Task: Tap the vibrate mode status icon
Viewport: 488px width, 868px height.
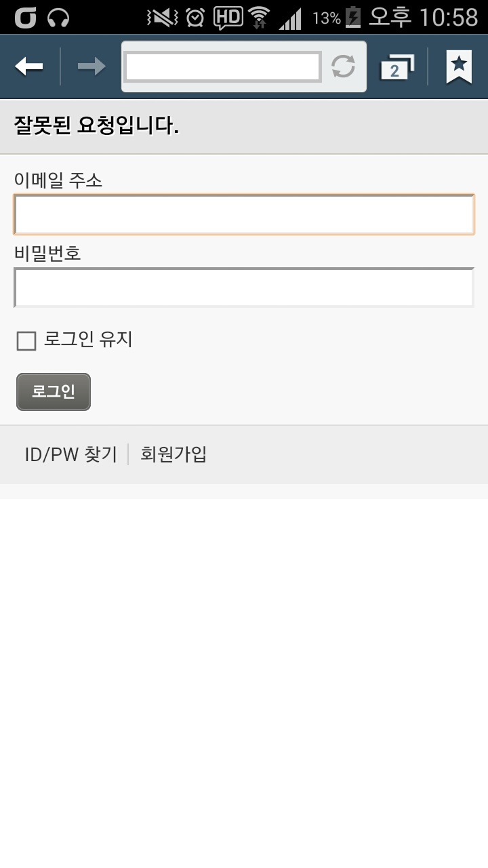Action: 159,16
